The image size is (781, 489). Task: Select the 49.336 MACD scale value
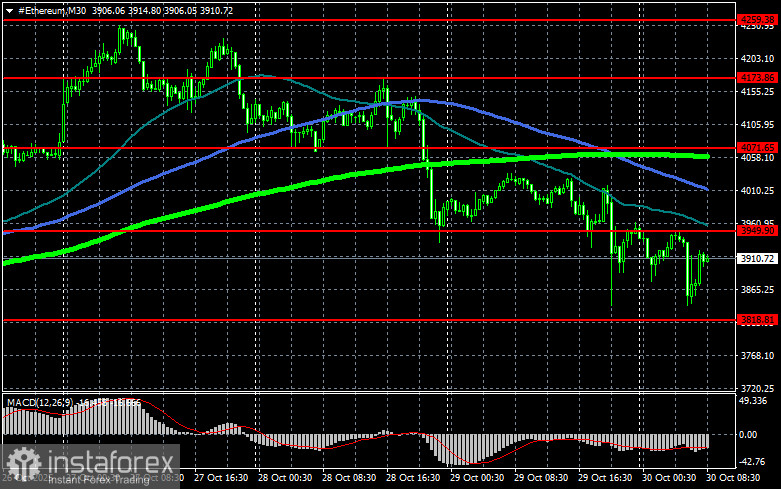point(753,401)
